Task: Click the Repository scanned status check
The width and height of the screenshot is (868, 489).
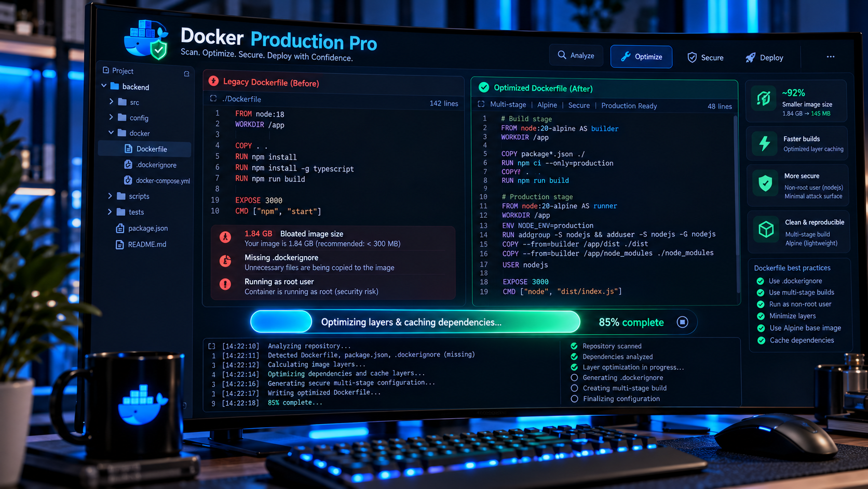Action: point(574,346)
